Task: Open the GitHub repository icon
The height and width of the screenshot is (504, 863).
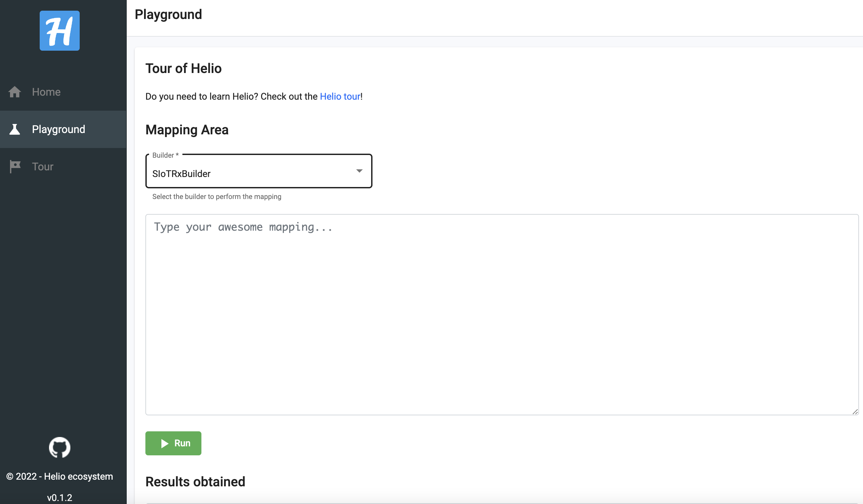Action: tap(60, 448)
